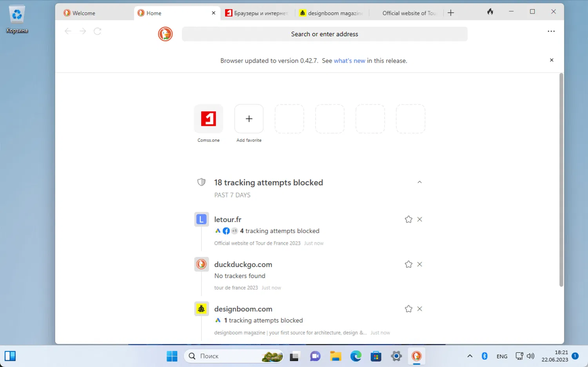Open the duckduckgo.com domain link
Screen dimensions: 588x367
click(243, 264)
